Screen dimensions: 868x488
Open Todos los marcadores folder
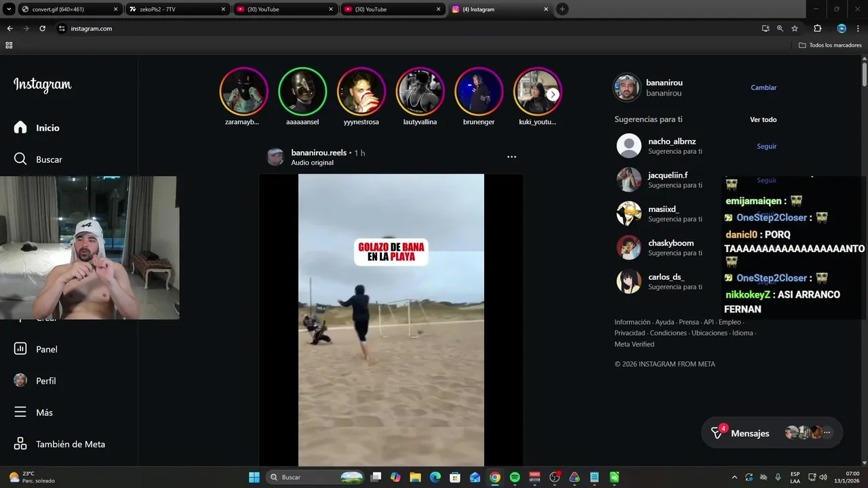(x=830, y=45)
